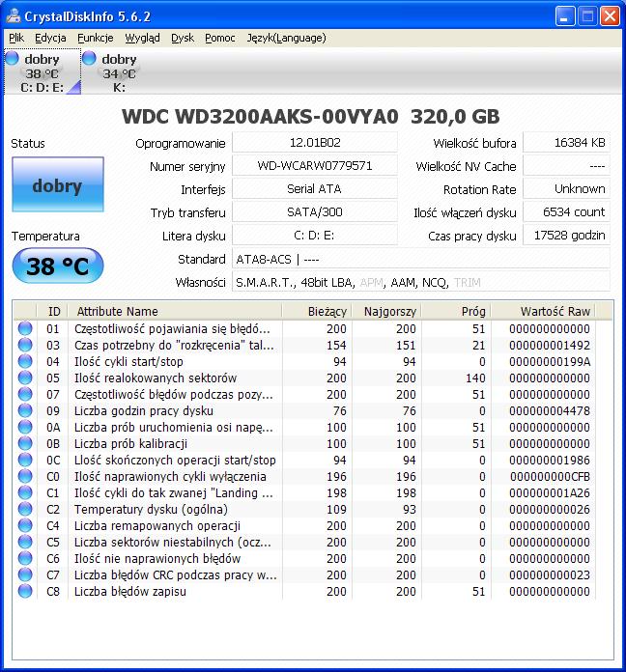Click the SATA/300 transfer mode field
This screenshot has width=626, height=672.
[315, 212]
